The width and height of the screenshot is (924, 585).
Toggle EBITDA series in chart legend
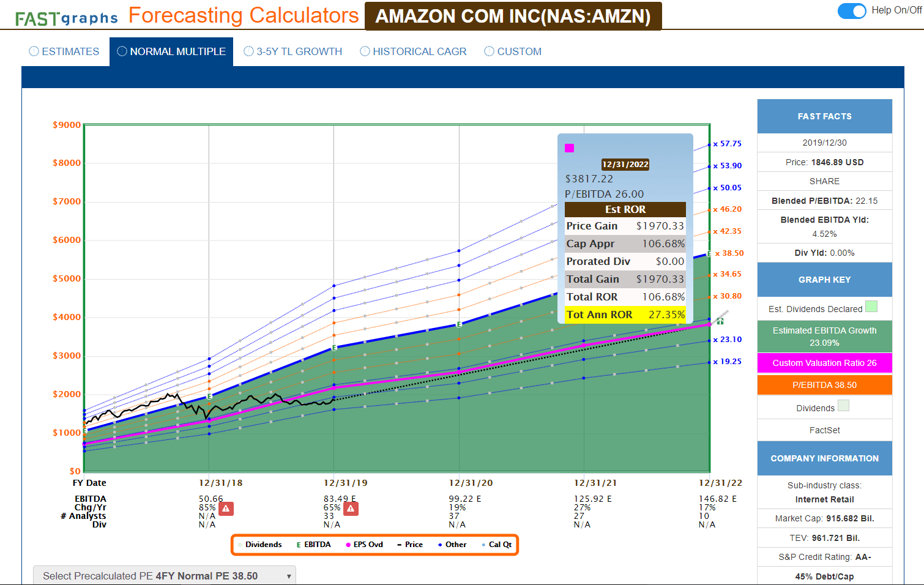coord(313,545)
